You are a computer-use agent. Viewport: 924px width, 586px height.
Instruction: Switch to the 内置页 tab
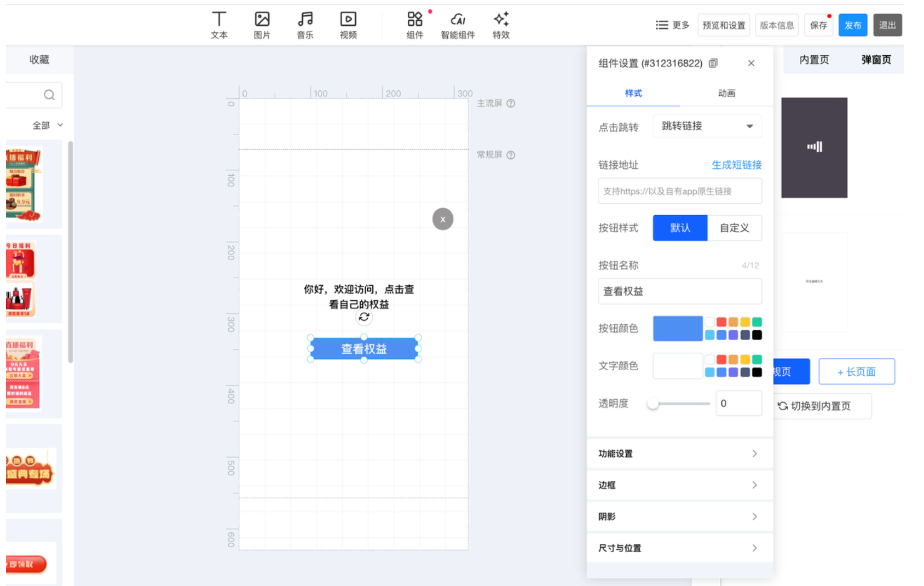tap(814, 60)
